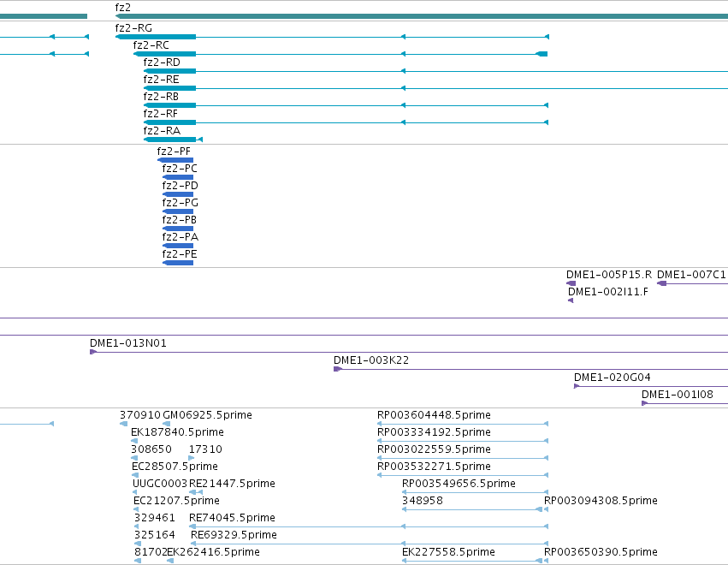Viewport: 728px width, 565px height.
Task: Select the DME1-007C1 feature label
Action: (691, 275)
